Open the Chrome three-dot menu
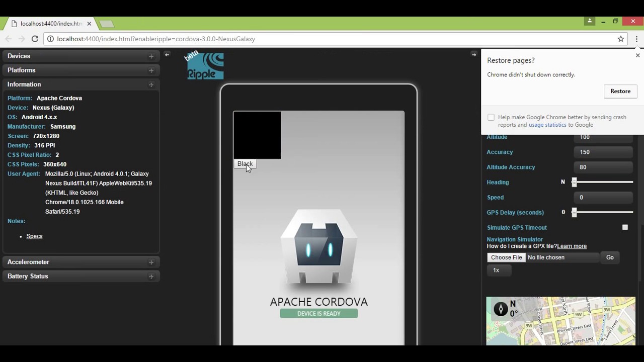644x362 pixels. coord(636,39)
